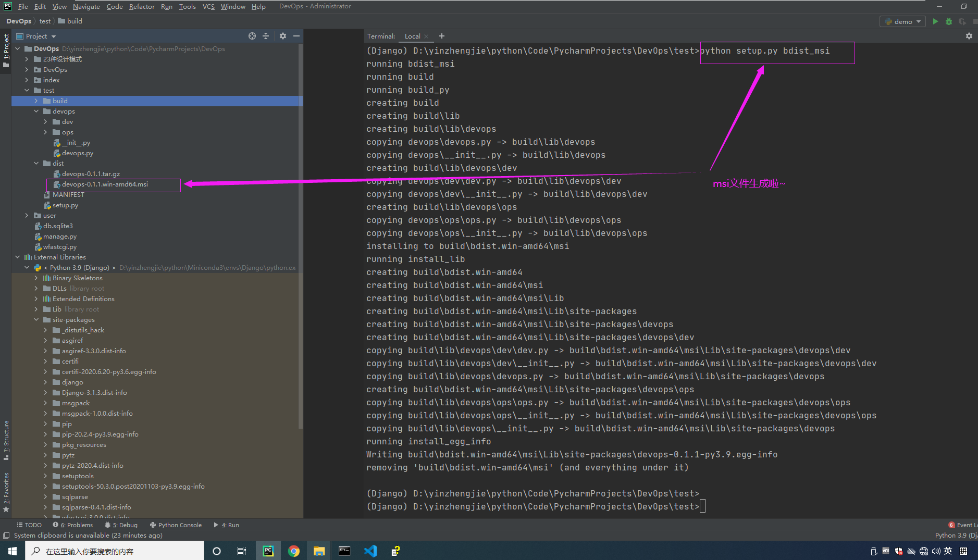Open the Project panel settings gear
The width and height of the screenshot is (978, 560).
pos(282,36)
